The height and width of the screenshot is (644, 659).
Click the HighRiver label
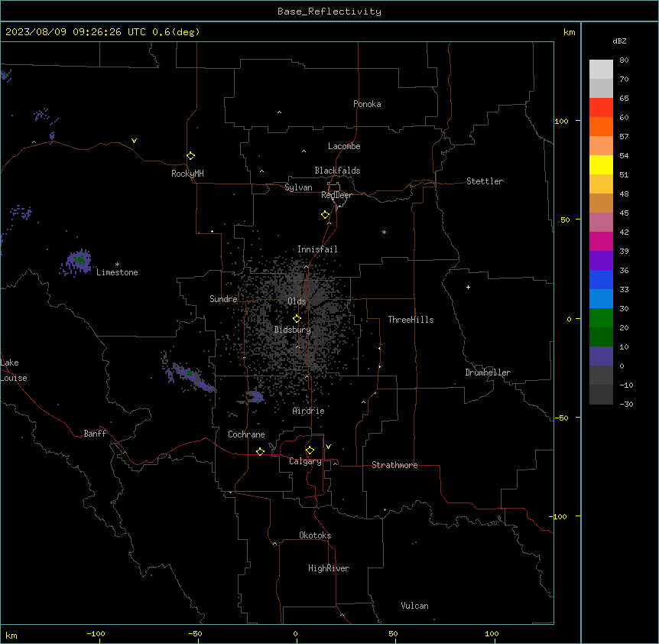(329, 568)
